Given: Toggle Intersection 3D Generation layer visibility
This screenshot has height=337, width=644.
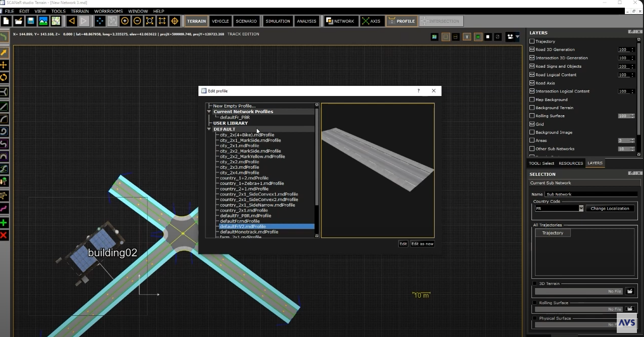Looking at the screenshot, I should pos(532,58).
